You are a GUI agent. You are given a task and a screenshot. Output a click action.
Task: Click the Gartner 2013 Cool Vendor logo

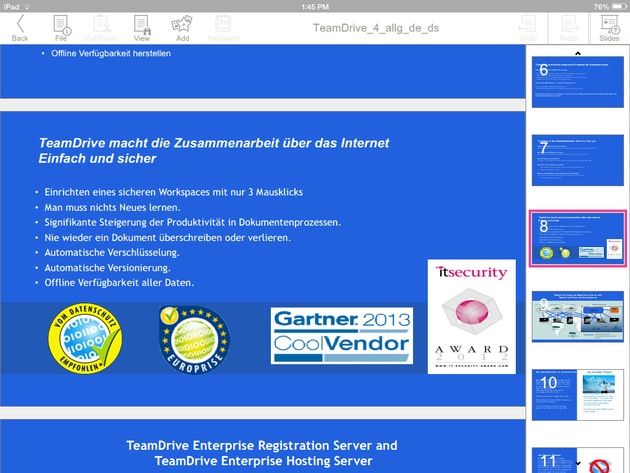click(340, 336)
